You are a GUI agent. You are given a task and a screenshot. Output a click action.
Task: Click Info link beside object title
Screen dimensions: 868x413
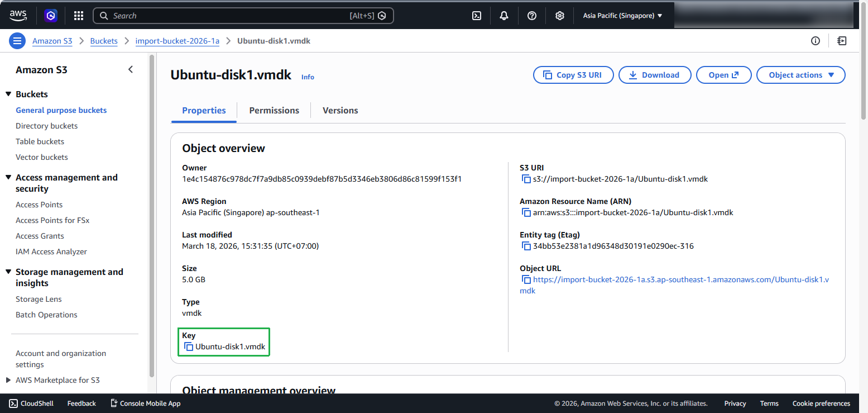click(308, 77)
